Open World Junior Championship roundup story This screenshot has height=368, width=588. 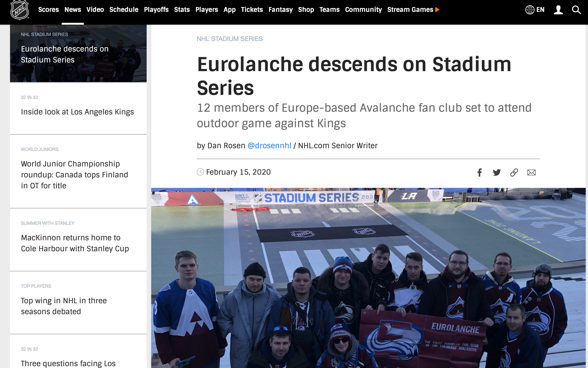tap(74, 174)
